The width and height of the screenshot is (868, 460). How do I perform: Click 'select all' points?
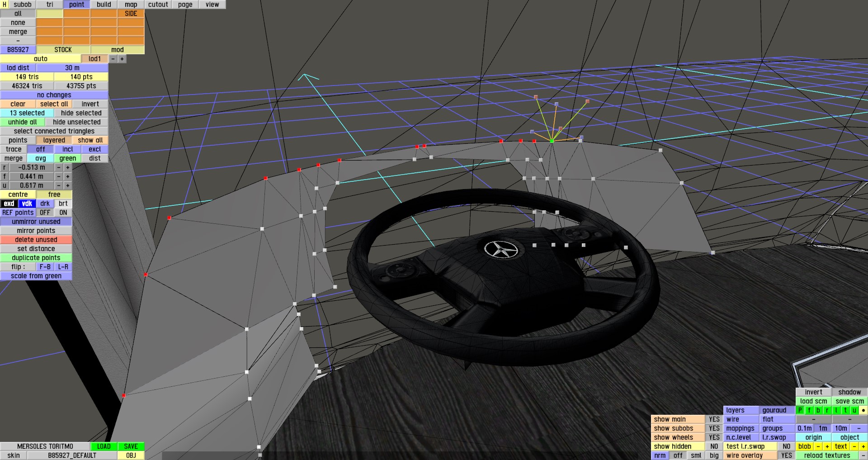tap(54, 104)
